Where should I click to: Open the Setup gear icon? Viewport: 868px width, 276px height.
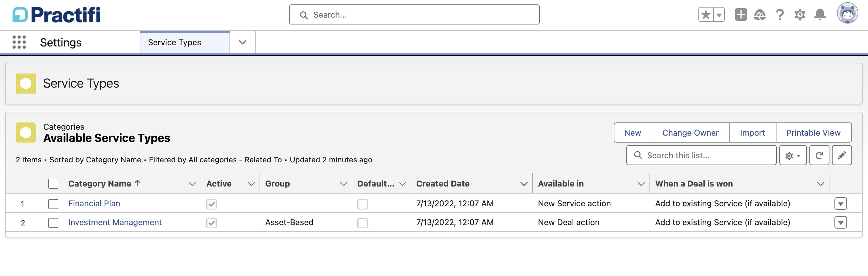tap(800, 15)
